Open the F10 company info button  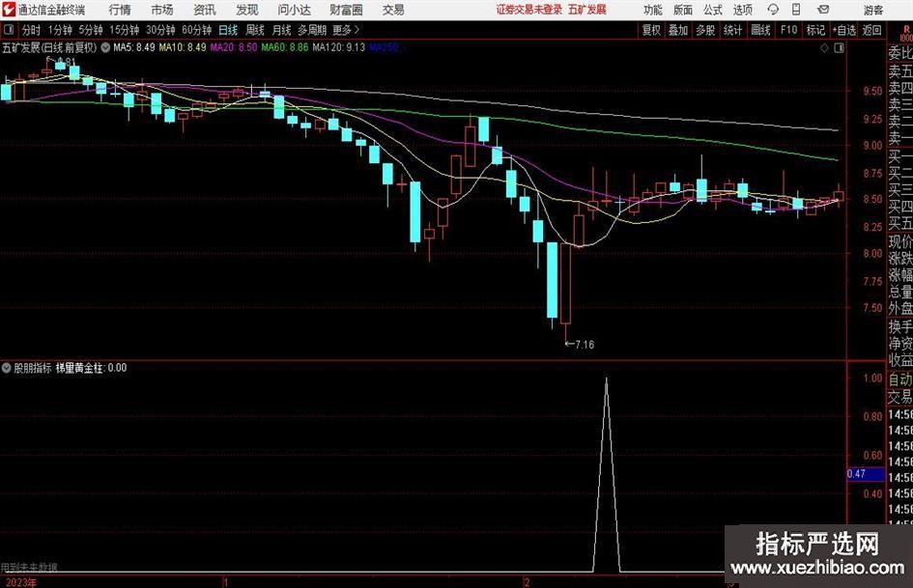click(789, 30)
